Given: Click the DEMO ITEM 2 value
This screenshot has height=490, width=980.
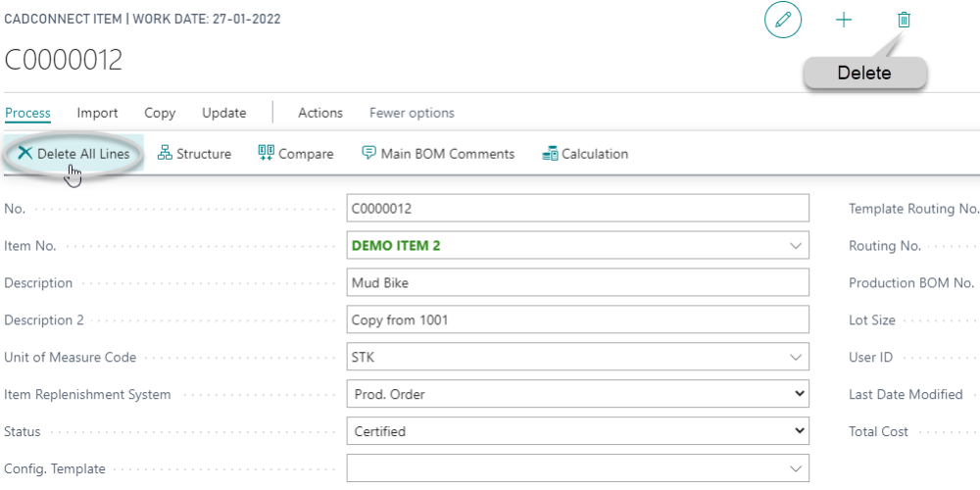Looking at the screenshot, I should pyautogui.click(x=396, y=246).
